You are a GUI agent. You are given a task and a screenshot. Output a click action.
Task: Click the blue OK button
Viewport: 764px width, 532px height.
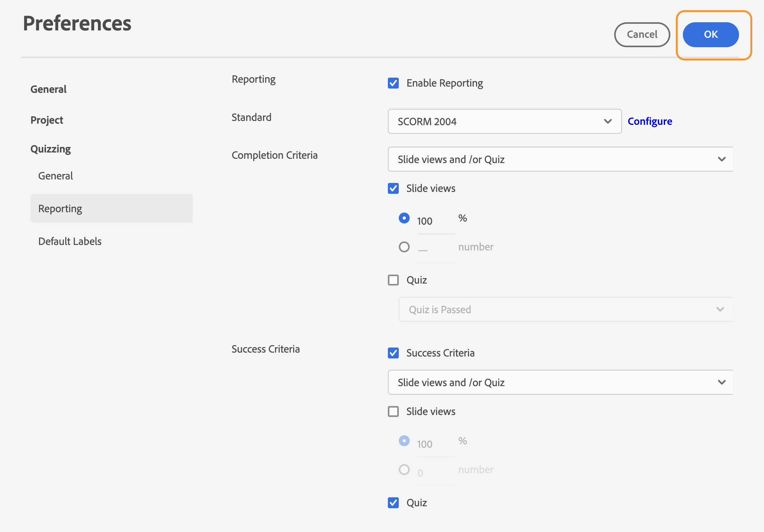710,35
